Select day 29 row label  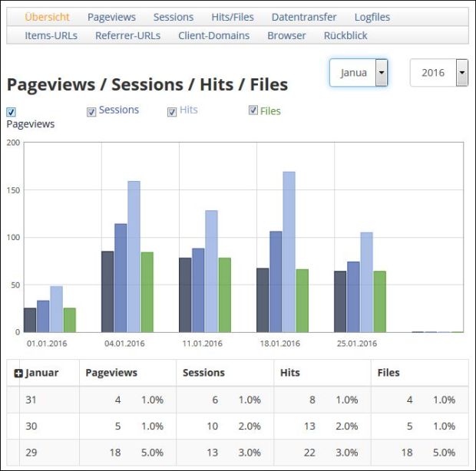tap(31, 453)
